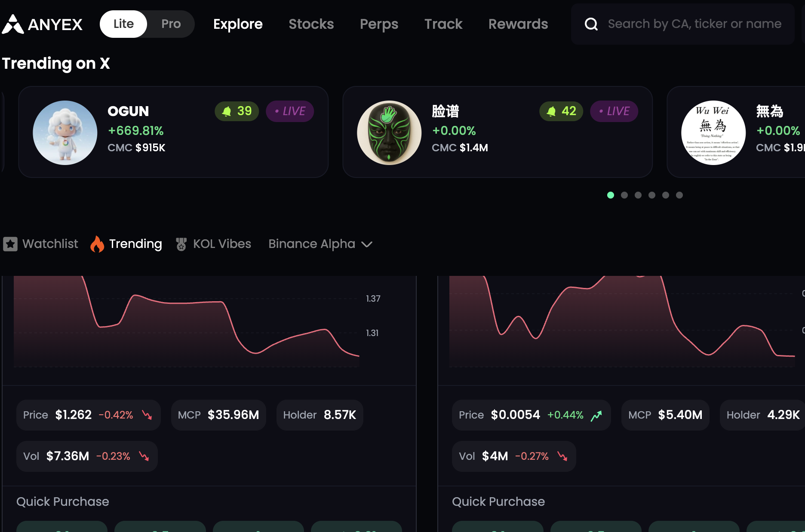
Task: Open the Track page
Action: (x=443, y=24)
